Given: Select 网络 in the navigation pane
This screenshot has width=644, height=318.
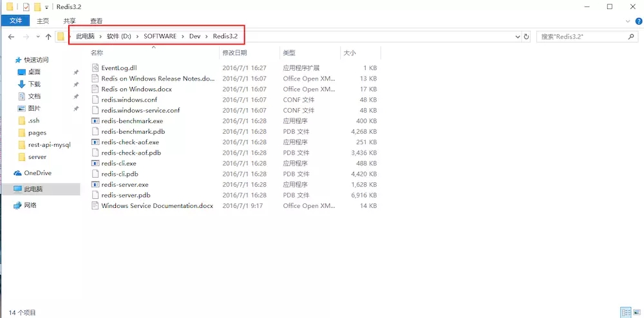Looking at the screenshot, I should click(30, 205).
